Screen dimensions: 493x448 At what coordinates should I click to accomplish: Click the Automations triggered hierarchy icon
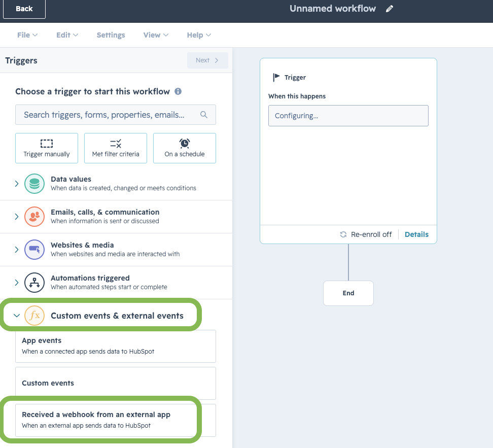[x=34, y=283]
